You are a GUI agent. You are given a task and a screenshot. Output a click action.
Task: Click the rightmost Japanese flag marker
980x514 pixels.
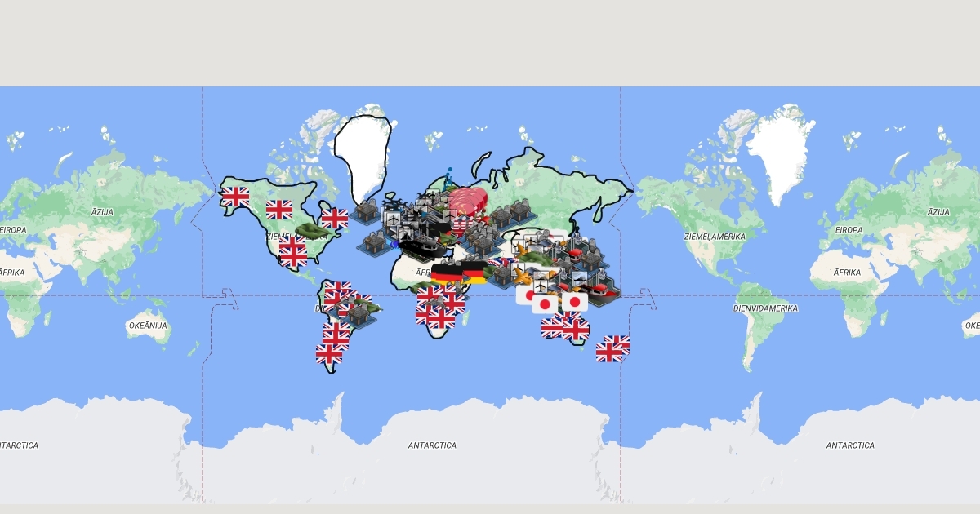[575, 302]
